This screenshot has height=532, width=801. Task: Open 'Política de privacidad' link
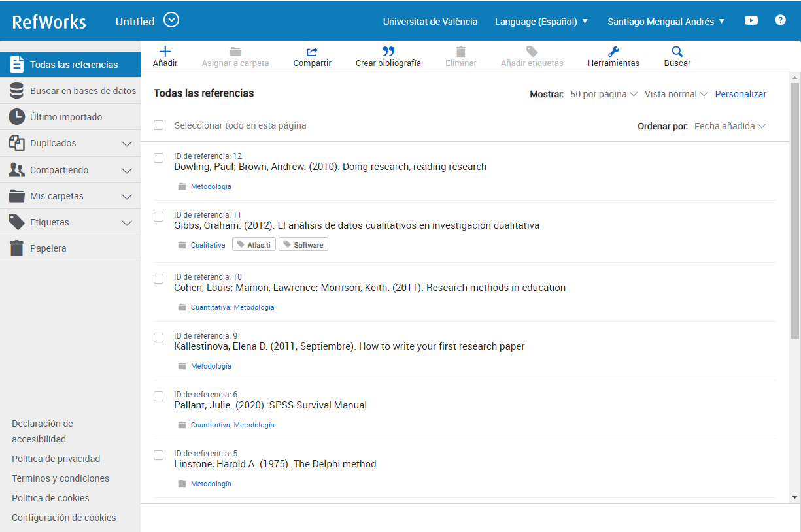(x=56, y=459)
